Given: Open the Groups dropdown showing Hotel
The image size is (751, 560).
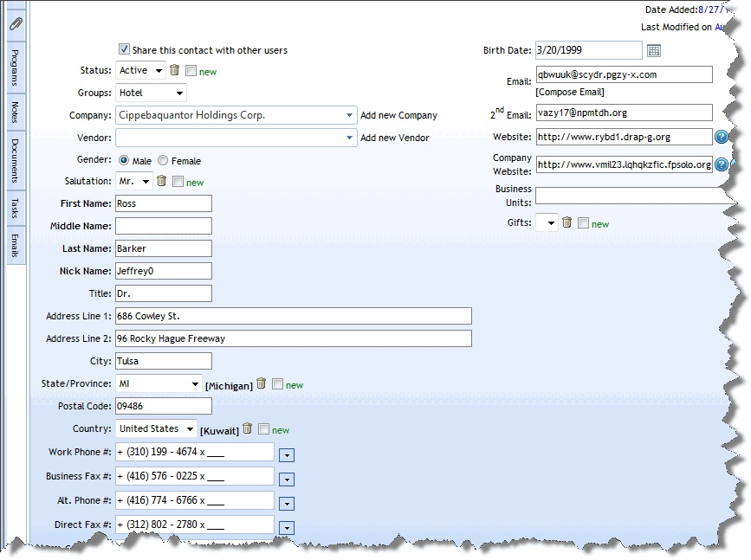Looking at the screenshot, I should click(x=151, y=93).
